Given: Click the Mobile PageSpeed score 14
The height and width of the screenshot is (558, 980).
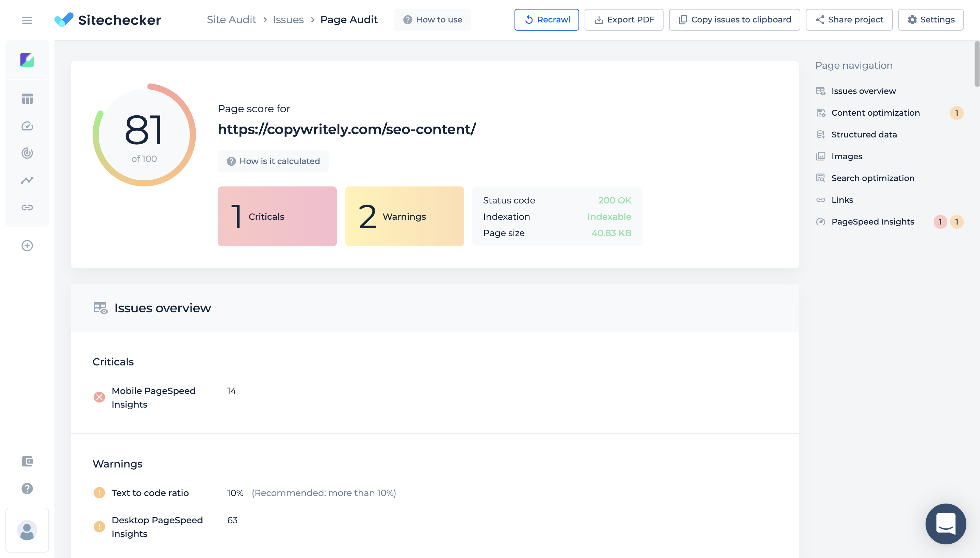Looking at the screenshot, I should click(x=231, y=391).
